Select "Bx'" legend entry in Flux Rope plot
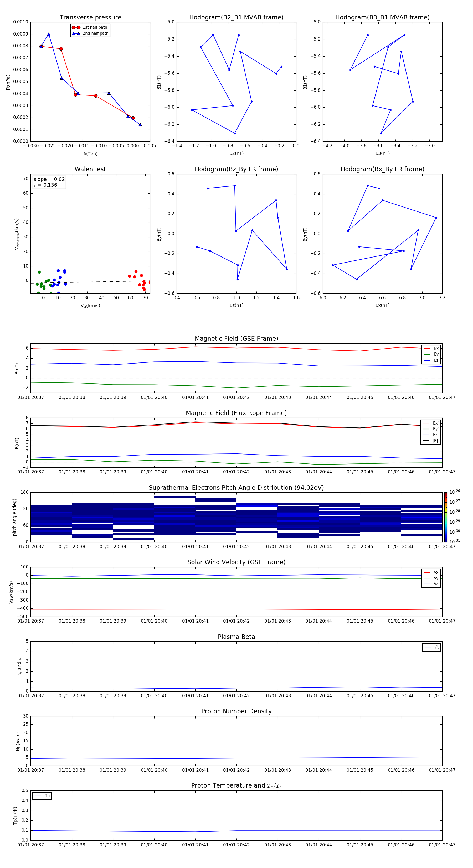The image size is (473, 868). (431, 423)
